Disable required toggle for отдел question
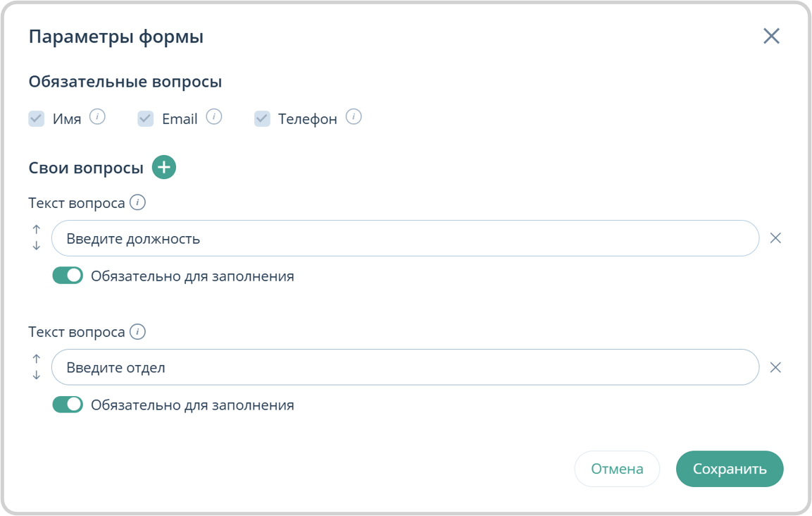Viewport: 812px width, 516px height. 68,404
